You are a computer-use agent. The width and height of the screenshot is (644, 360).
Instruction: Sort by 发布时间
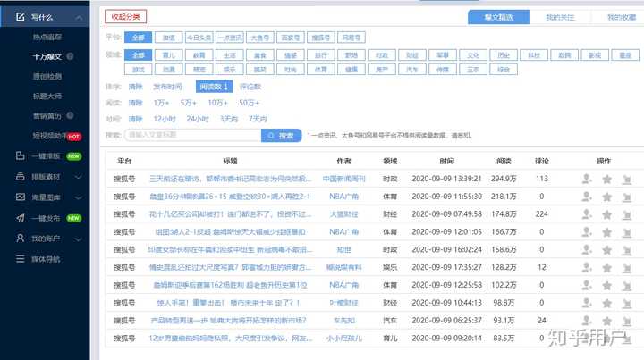(167, 87)
